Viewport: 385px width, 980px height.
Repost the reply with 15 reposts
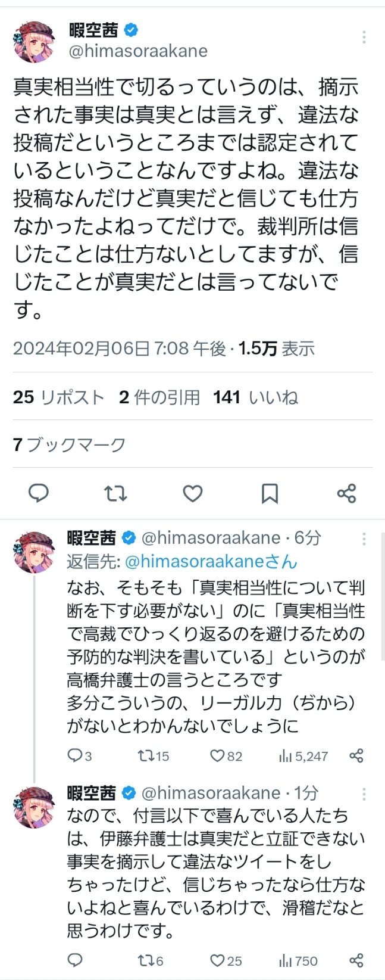pos(145,756)
